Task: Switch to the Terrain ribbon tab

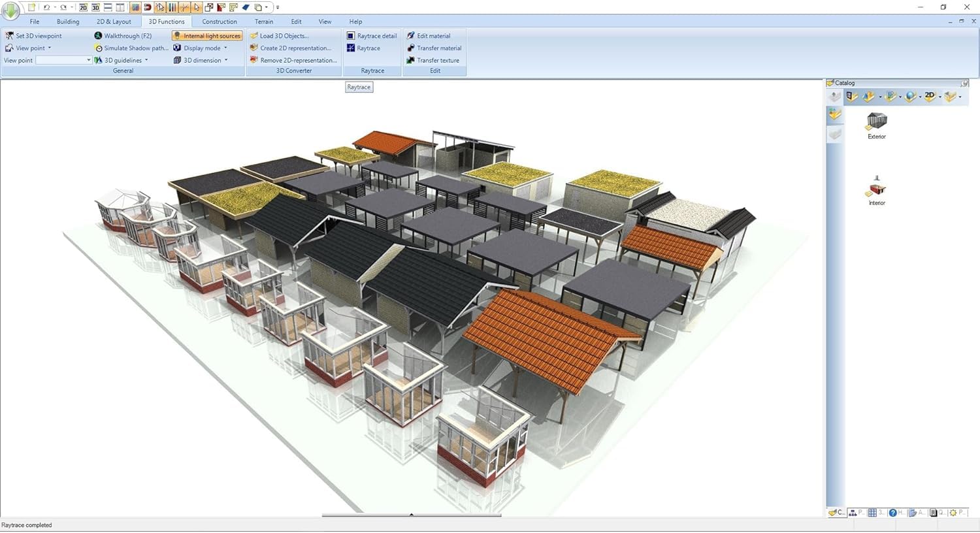Action: coord(264,22)
